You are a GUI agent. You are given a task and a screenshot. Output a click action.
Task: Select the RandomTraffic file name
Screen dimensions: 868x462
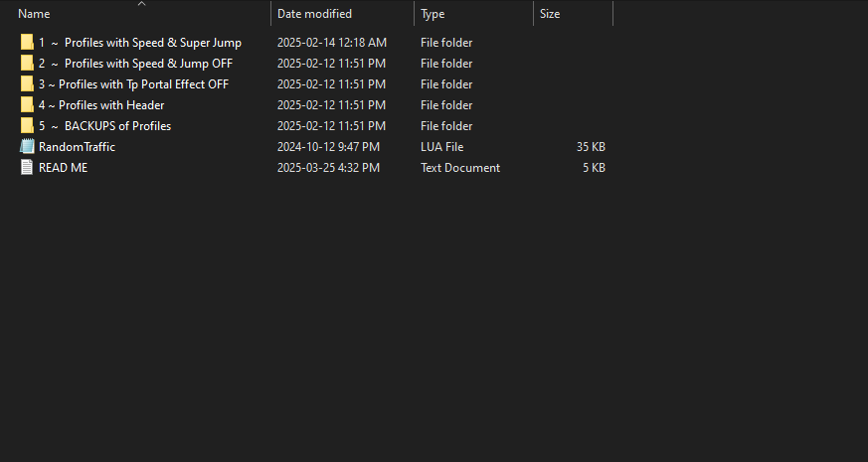coord(77,147)
